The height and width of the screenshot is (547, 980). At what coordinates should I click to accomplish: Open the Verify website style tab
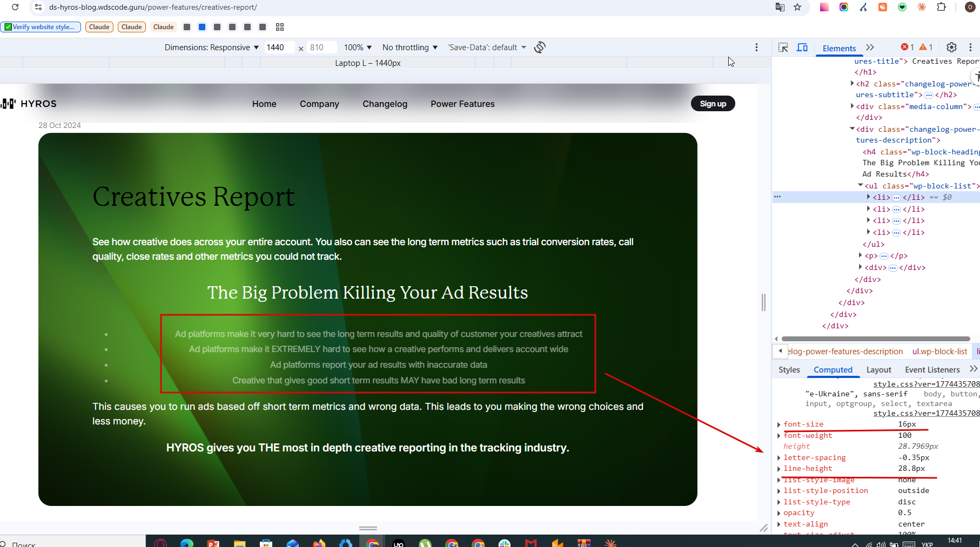[41, 27]
